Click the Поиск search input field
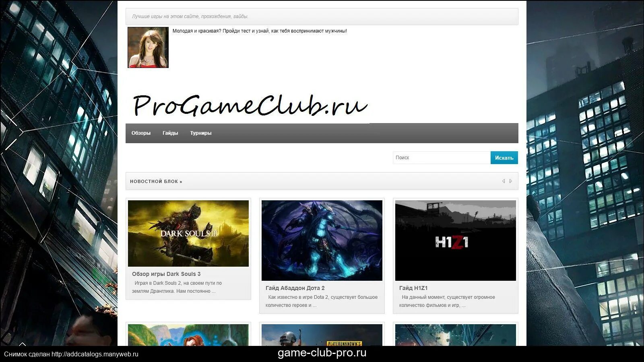 pyautogui.click(x=442, y=158)
